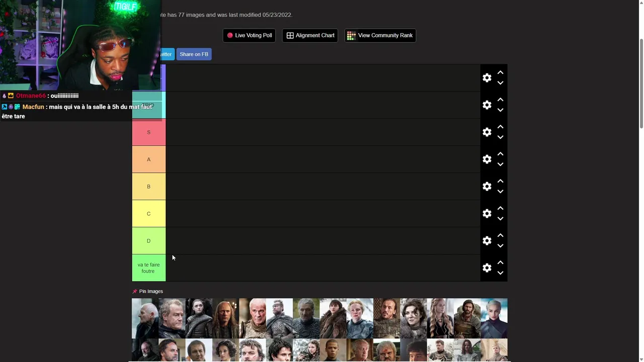Viewport: 644px width, 362px height.
Task: Open settings gear for the TRIO row
Action: (x=487, y=105)
